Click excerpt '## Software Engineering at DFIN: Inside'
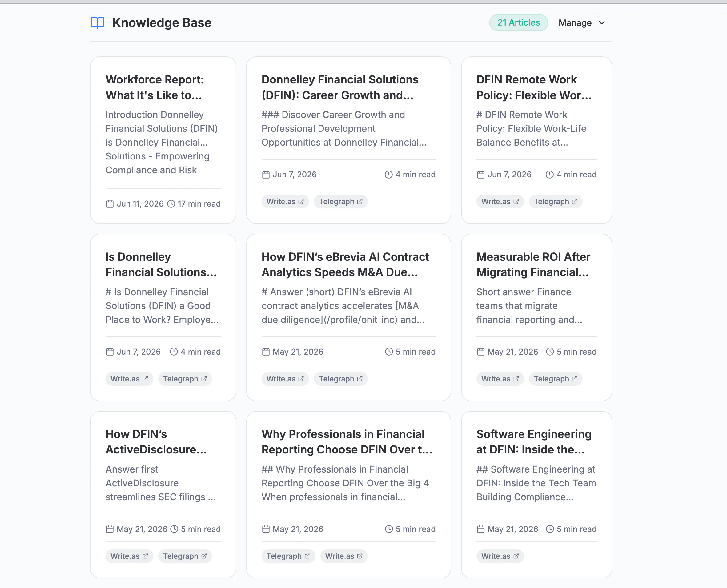 (x=536, y=483)
